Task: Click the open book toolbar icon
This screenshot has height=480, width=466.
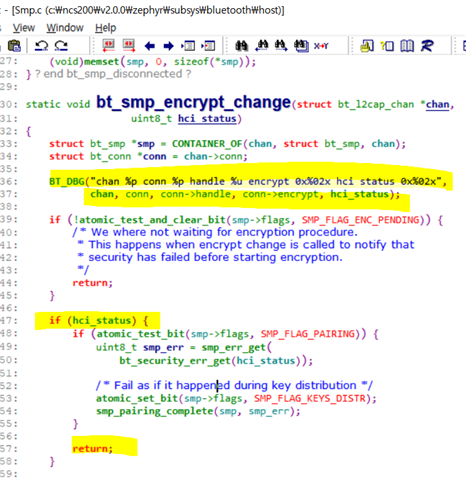Action: [407, 46]
